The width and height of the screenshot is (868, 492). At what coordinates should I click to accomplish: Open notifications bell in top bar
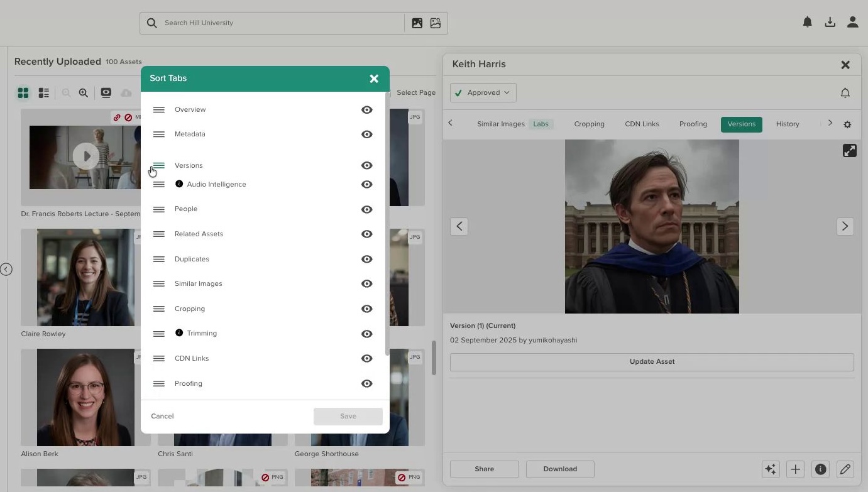click(808, 23)
